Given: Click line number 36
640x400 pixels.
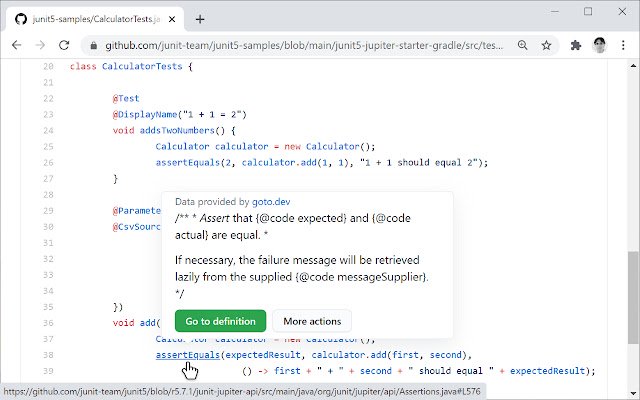Looking at the screenshot, I should click(x=48, y=323).
